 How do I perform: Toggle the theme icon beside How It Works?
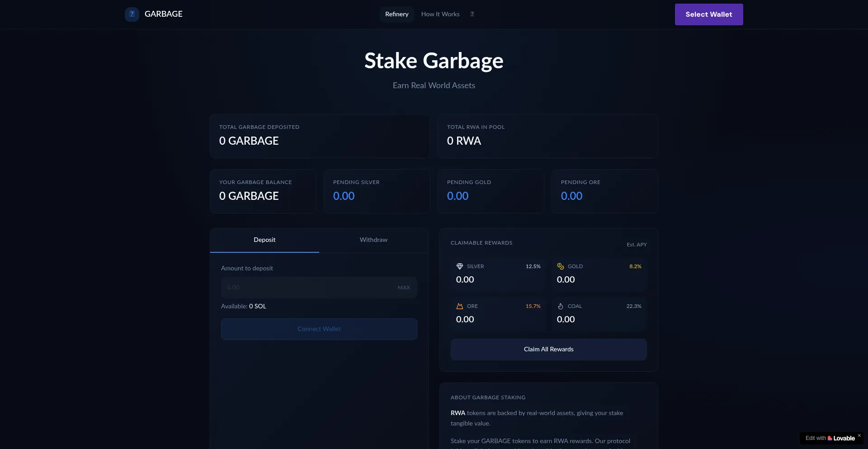(472, 14)
